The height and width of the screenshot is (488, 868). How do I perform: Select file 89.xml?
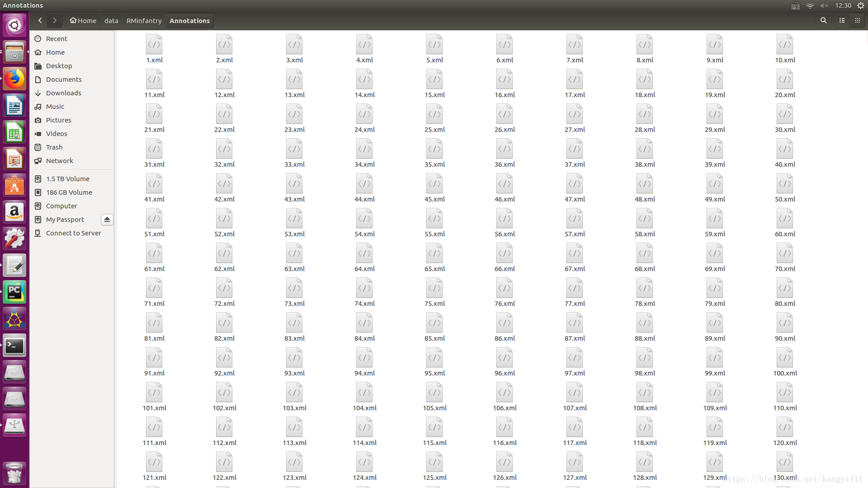tap(715, 327)
